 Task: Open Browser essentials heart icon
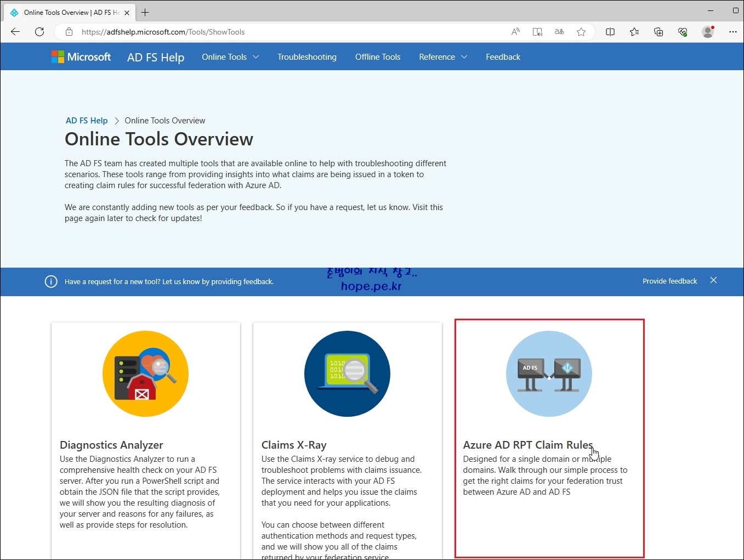(x=683, y=32)
